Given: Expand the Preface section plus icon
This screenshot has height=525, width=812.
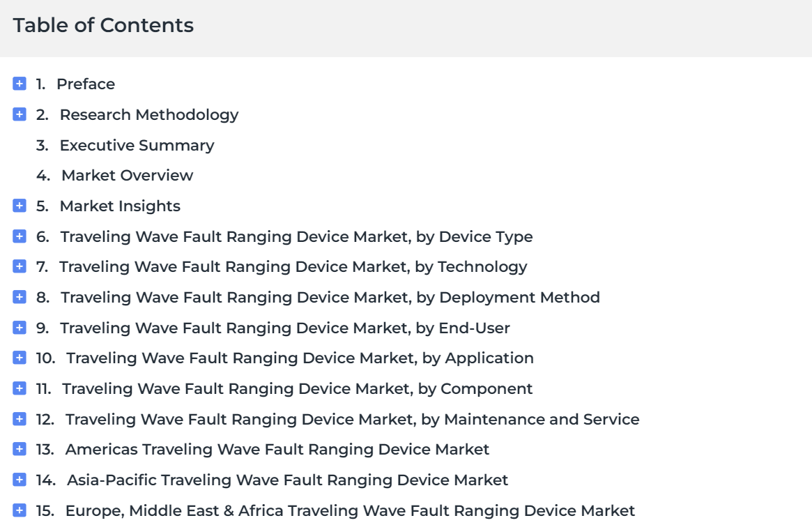Looking at the screenshot, I should point(19,84).
